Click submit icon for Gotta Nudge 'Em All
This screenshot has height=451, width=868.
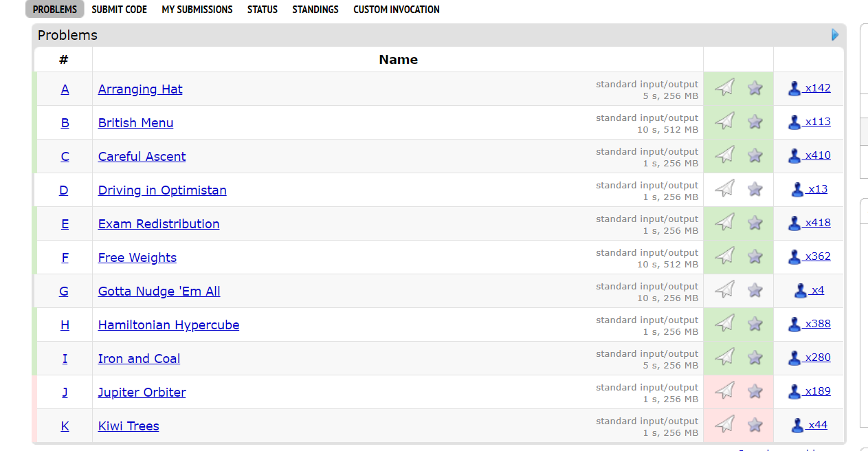[724, 289]
